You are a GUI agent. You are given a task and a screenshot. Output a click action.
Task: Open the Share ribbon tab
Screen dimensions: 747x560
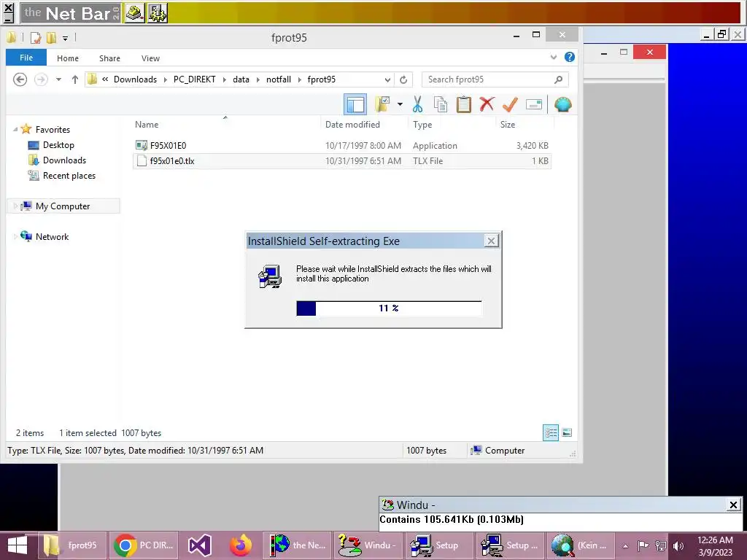pos(109,58)
